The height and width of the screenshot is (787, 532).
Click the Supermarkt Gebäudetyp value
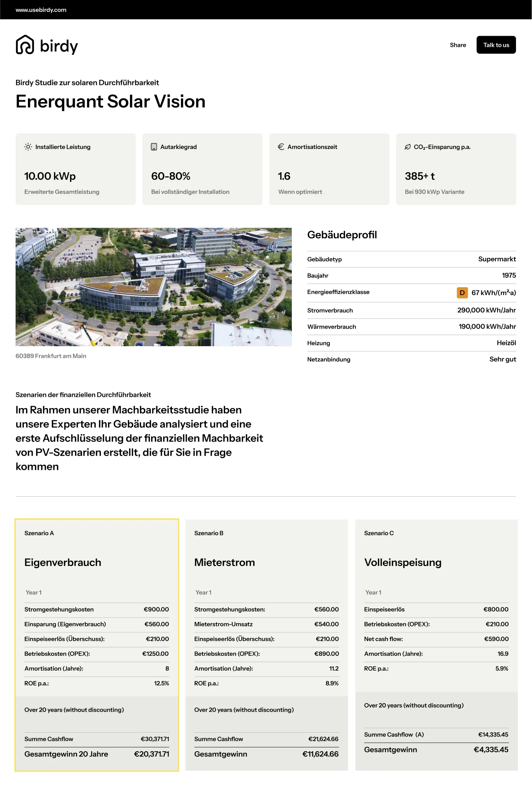(x=497, y=259)
